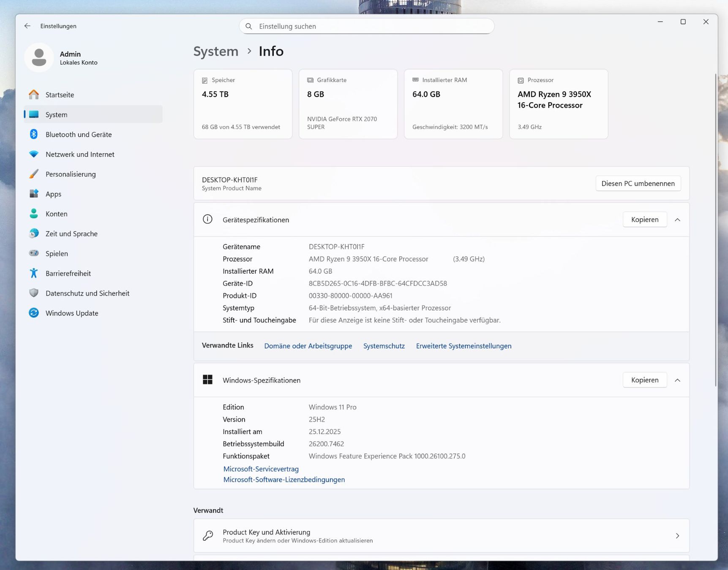Viewport: 728px width, 570px height.
Task: Collapse the Windows-Spezifikationen section chevron
Action: [x=677, y=380]
